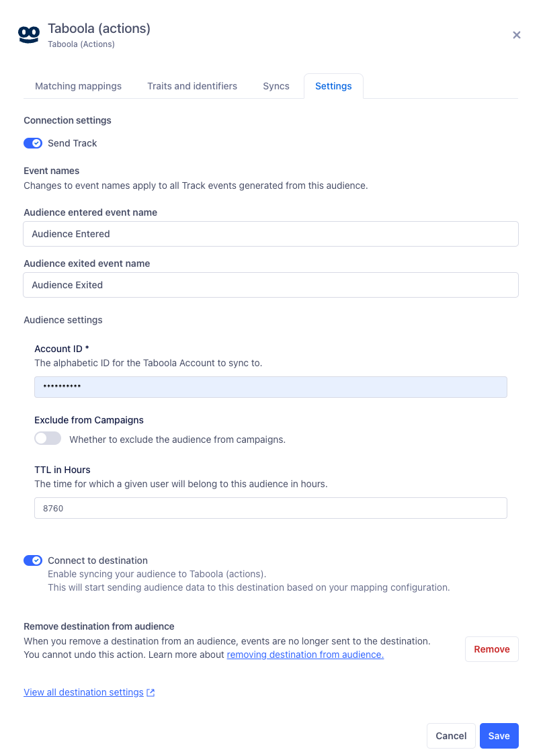Click View all destination settings
The height and width of the screenshot is (756, 545).
point(83,692)
